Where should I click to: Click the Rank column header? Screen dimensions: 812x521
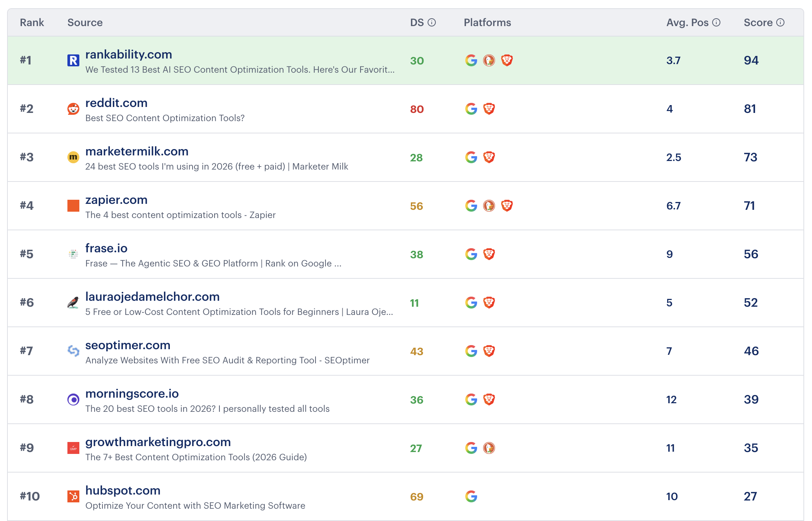(32, 22)
